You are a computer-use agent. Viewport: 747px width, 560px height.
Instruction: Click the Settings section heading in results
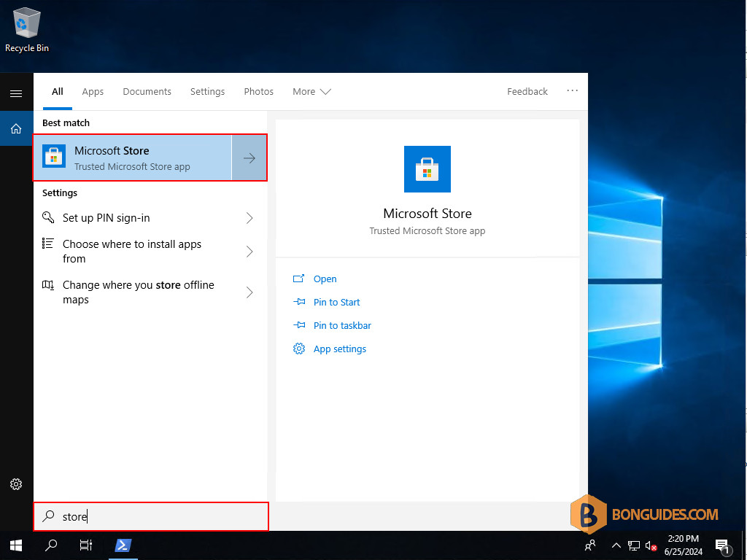click(x=60, y=192)
